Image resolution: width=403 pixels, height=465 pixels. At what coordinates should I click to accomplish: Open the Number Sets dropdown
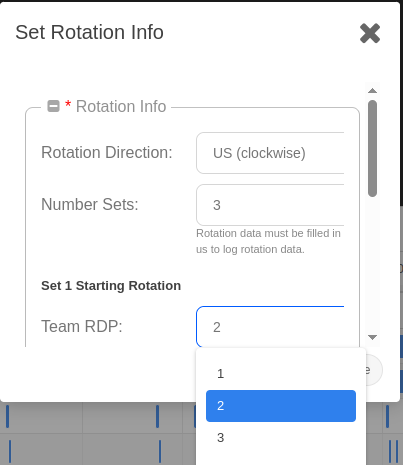pyautogui.click(x=270, y=205)
